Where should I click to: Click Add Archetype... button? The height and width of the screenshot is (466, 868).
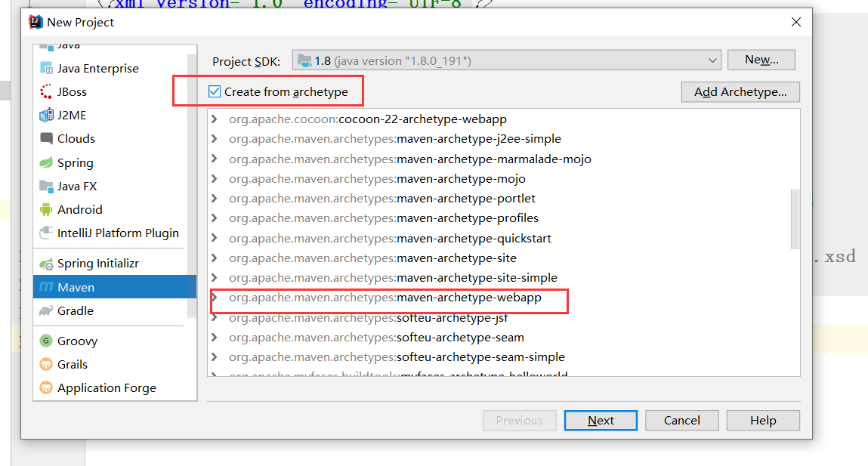[740, 92]
